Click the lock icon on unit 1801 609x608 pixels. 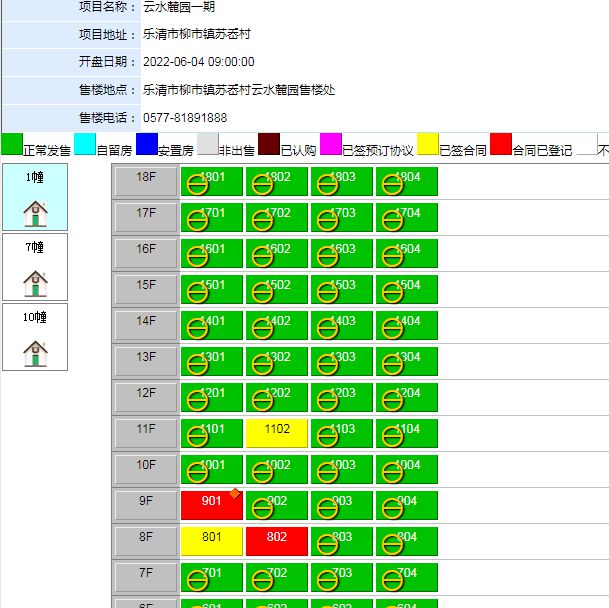pyautogui.click(x=198, y=185)
